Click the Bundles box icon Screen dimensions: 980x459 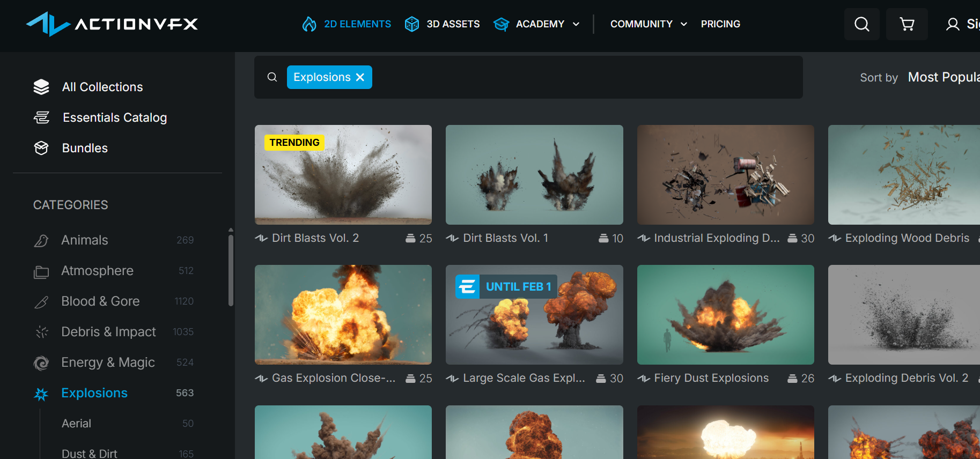pos(41,148)
